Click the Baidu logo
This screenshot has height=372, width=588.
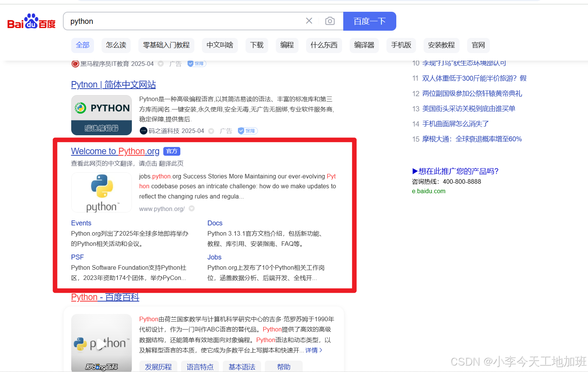click(31, 22)
